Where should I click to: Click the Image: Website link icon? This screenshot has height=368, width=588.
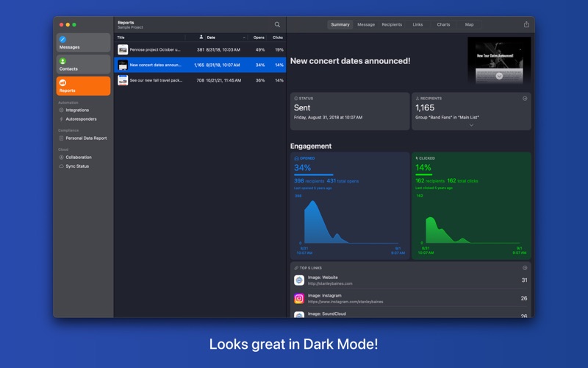(299, 280)
